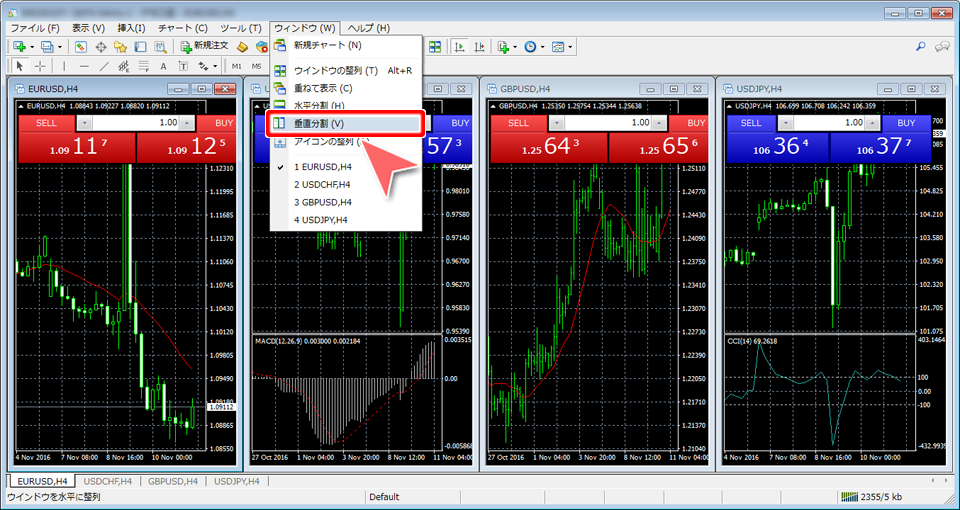Click the chart auto-scroll toolbar icon
The height and width of the screenshot is (510, 960).
[x=459, y=46]
